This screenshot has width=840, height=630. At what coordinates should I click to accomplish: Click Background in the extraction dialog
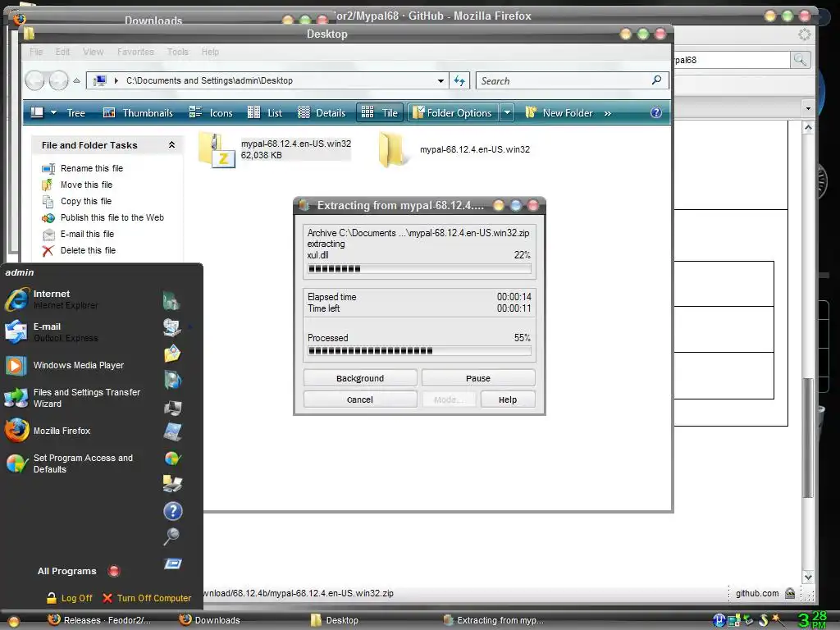point(360,378)
